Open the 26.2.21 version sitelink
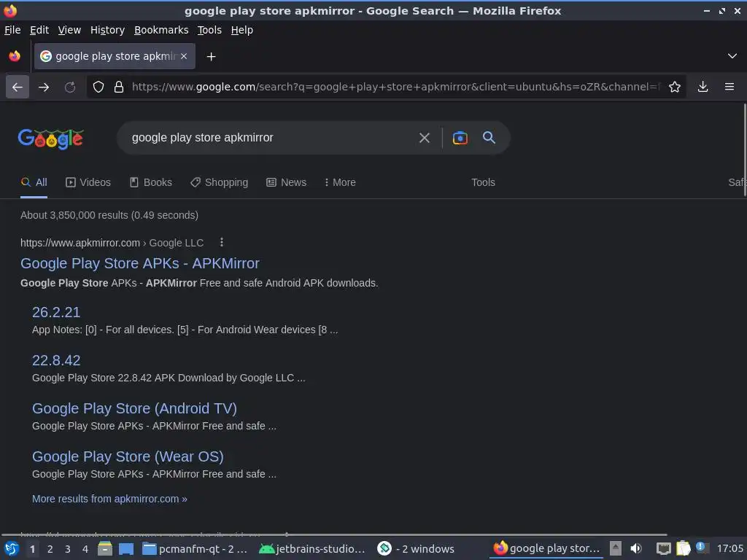Image resolution: width=747 pixels, height=560 pixels. coord(56,312)
